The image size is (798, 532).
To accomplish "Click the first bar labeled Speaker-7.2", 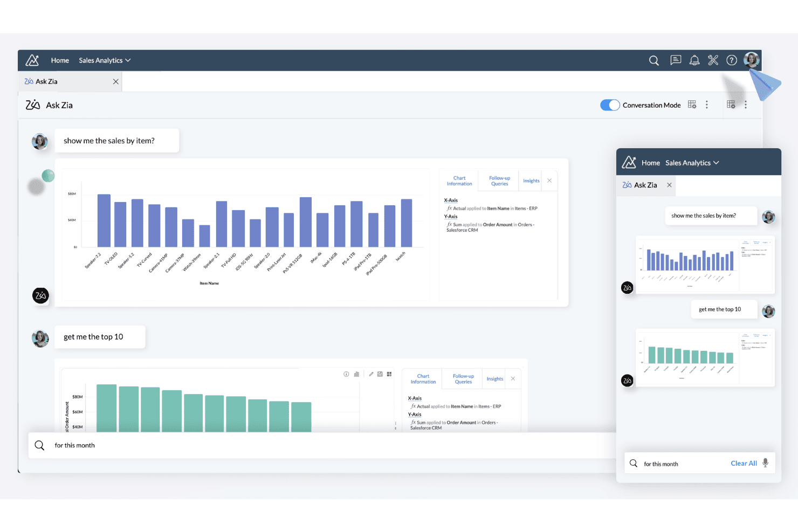I will pos(104,220).
